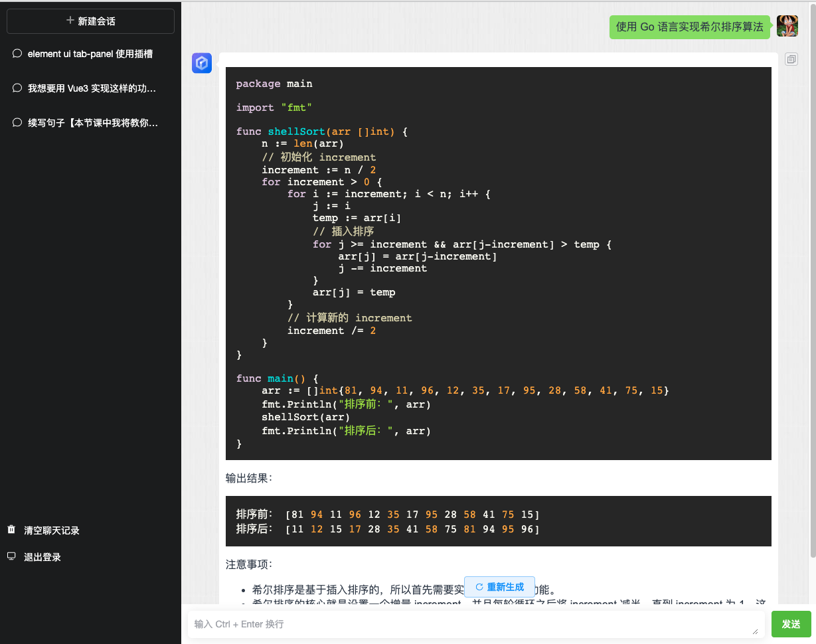Click the 注意事项 heading text

248,564
